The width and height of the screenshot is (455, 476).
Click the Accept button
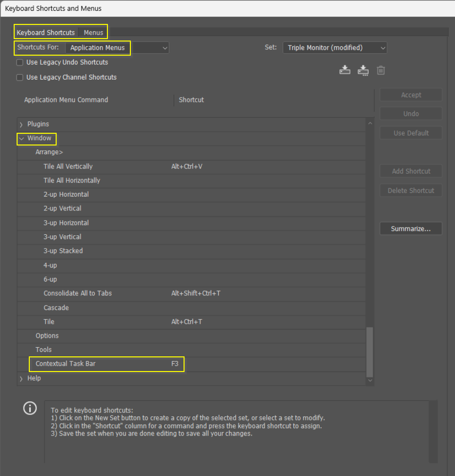pyautogui.click(x=411, y=94)
